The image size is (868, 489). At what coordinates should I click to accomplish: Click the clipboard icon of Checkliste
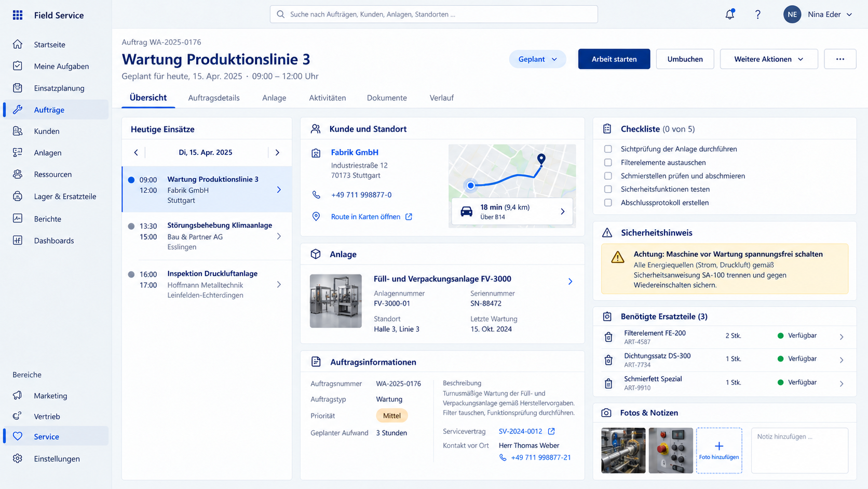click(x=607, y=129)
